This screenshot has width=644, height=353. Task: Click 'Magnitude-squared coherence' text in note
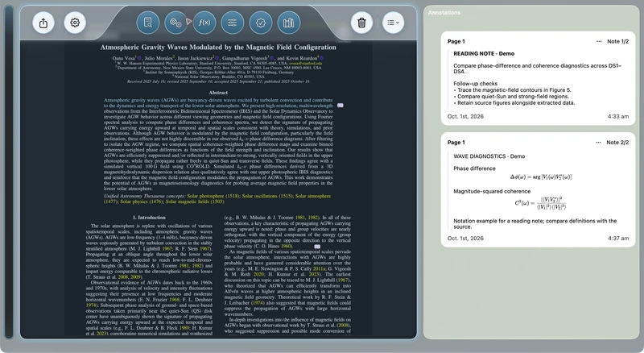(492, 191)
